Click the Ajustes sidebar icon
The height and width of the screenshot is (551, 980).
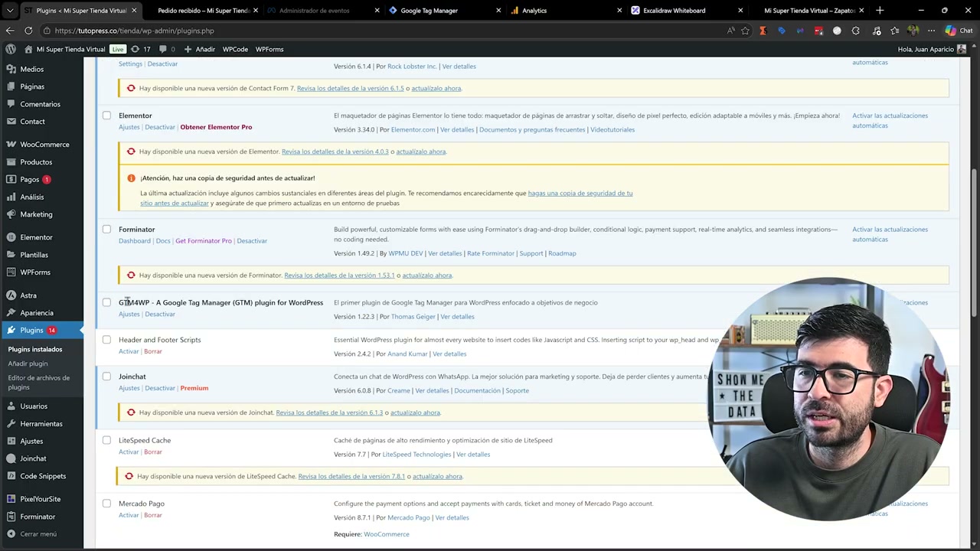click(11, 441)
